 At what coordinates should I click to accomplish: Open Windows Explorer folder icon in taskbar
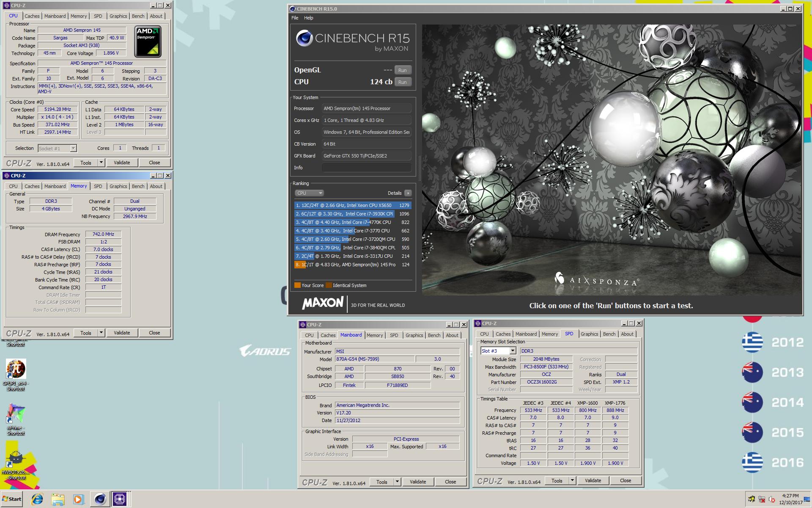[x=58, y=500]
